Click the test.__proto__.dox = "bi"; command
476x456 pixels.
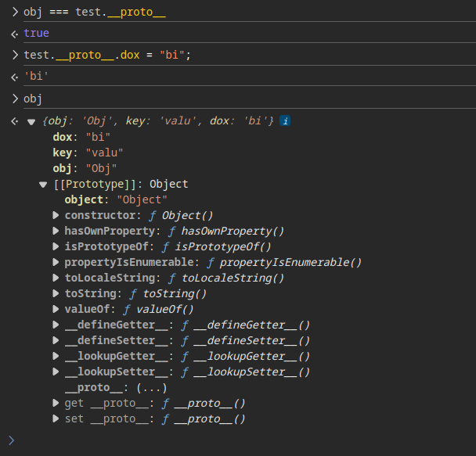tap(107, 56)
